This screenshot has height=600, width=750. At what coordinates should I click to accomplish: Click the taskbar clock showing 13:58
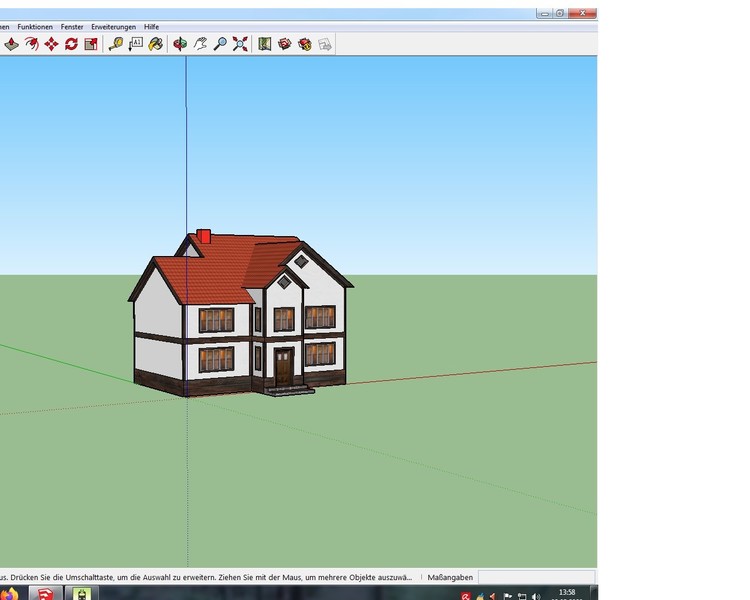coord(567,594)
